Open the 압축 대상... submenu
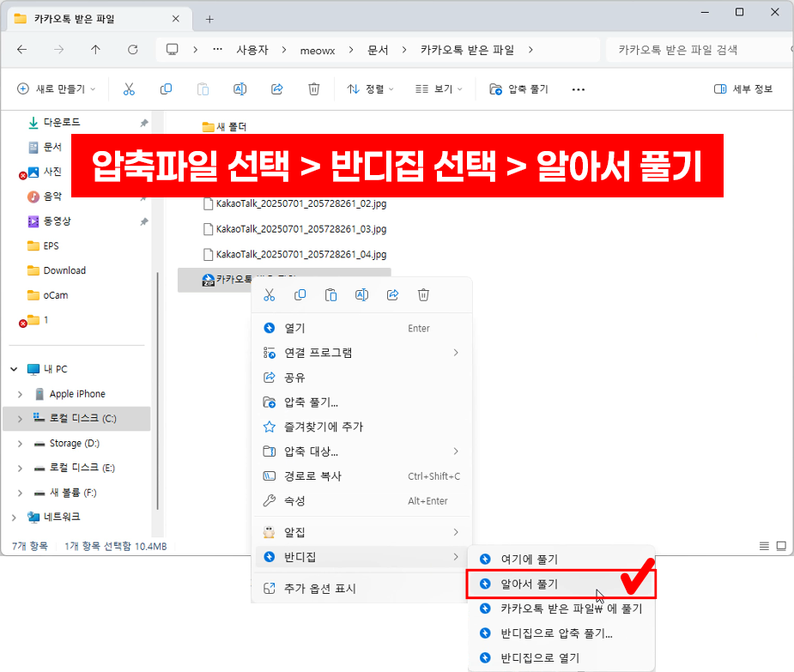794x672 pixels. point(361,451)
